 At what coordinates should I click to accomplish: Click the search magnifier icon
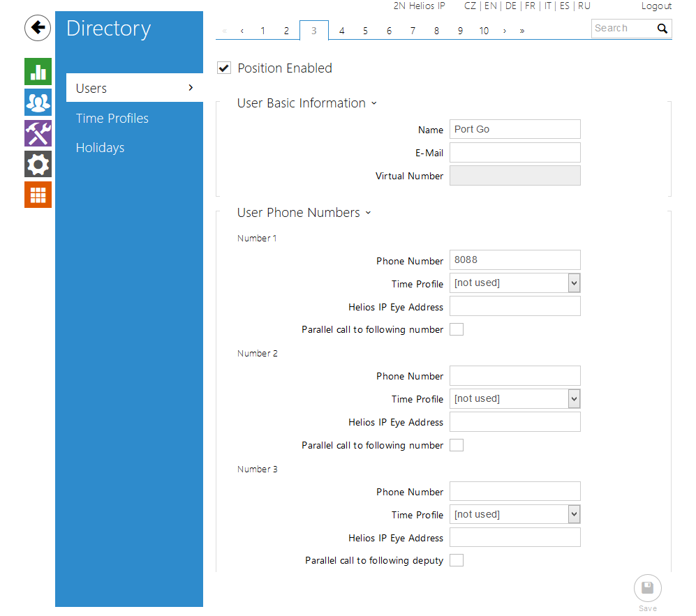[662, 29]
